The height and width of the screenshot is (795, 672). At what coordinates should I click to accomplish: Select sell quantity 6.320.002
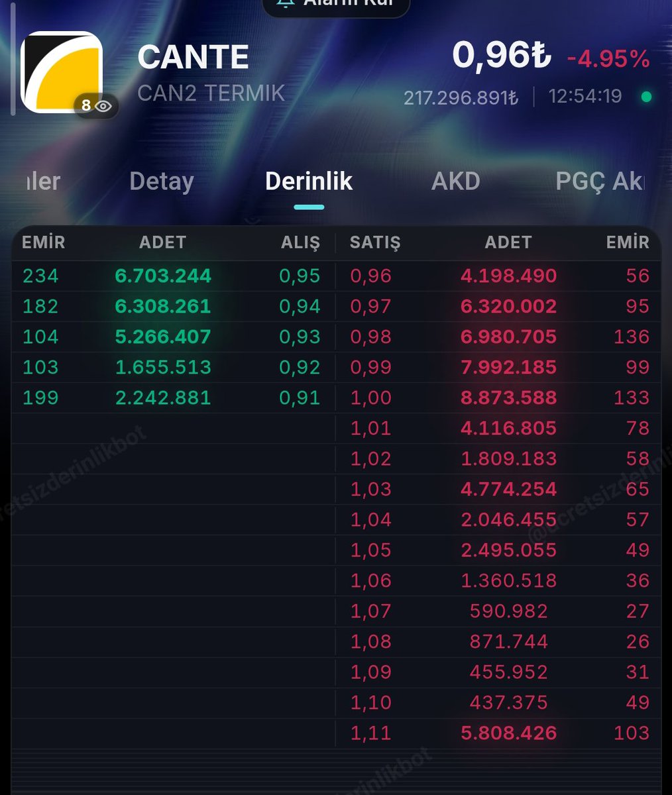click(509, 306)
